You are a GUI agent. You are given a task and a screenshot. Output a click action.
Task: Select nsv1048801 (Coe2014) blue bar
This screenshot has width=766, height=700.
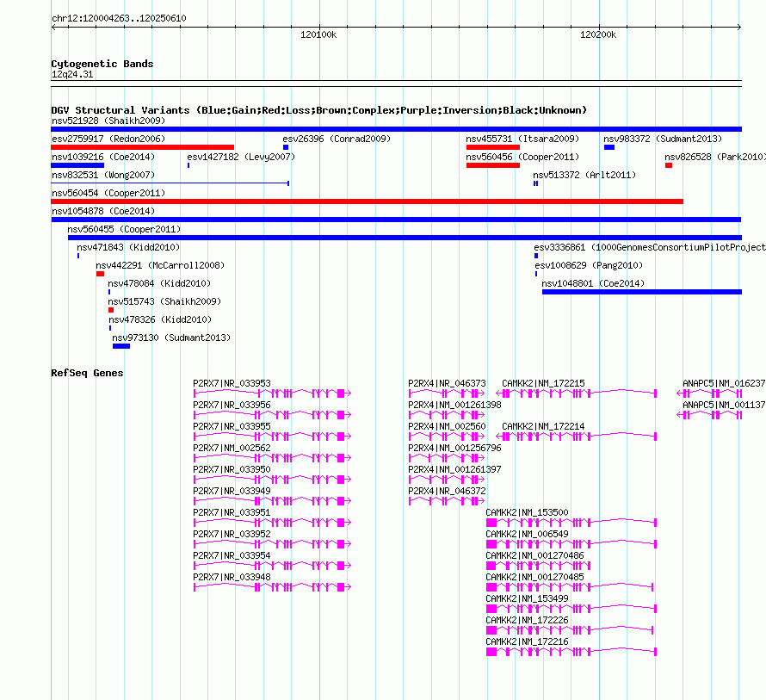pos(642,292)
